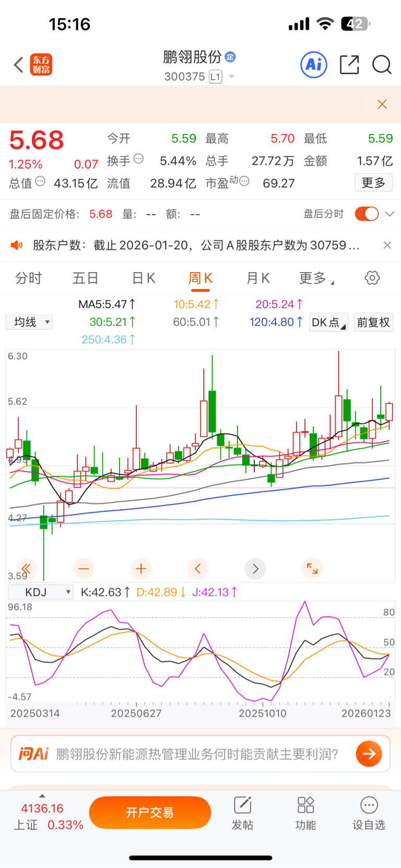Tap the back arrow icon

tap(19, 65)
